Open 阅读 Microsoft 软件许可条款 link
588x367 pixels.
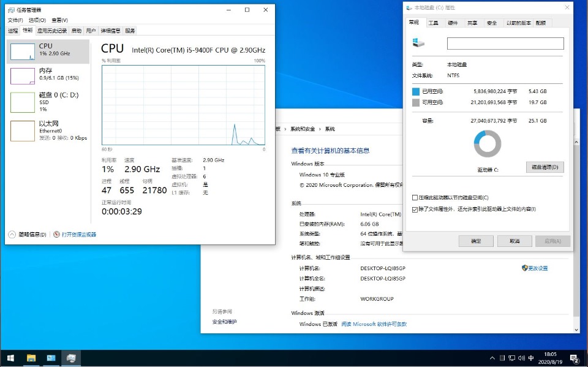[x=374, y=324]
